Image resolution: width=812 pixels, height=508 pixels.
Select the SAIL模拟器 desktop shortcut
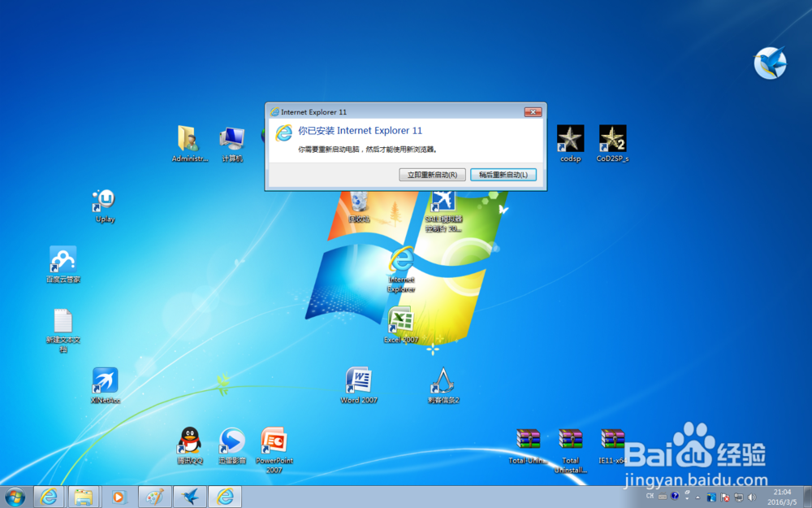pyautogui.click(x=443, y=212)
